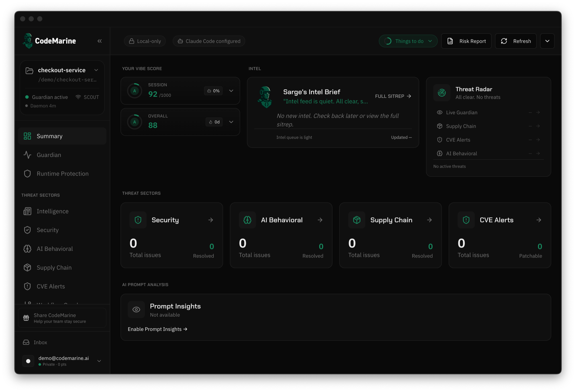This screenshot has width=576, height=392.
Task: Click the Refresh circular arrows icon
Action: [x=504, y=41]
